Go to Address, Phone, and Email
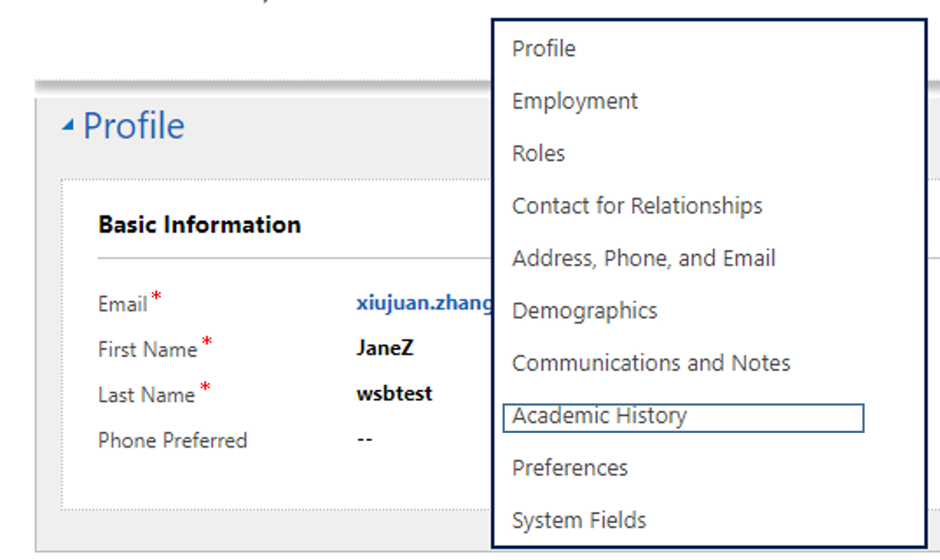 [644, 259]
